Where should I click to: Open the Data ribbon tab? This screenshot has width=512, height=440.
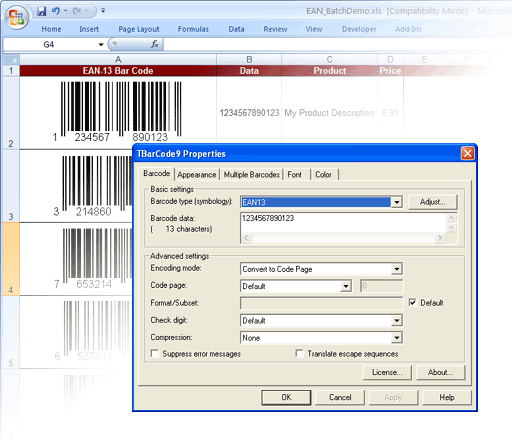coord(236,29)
